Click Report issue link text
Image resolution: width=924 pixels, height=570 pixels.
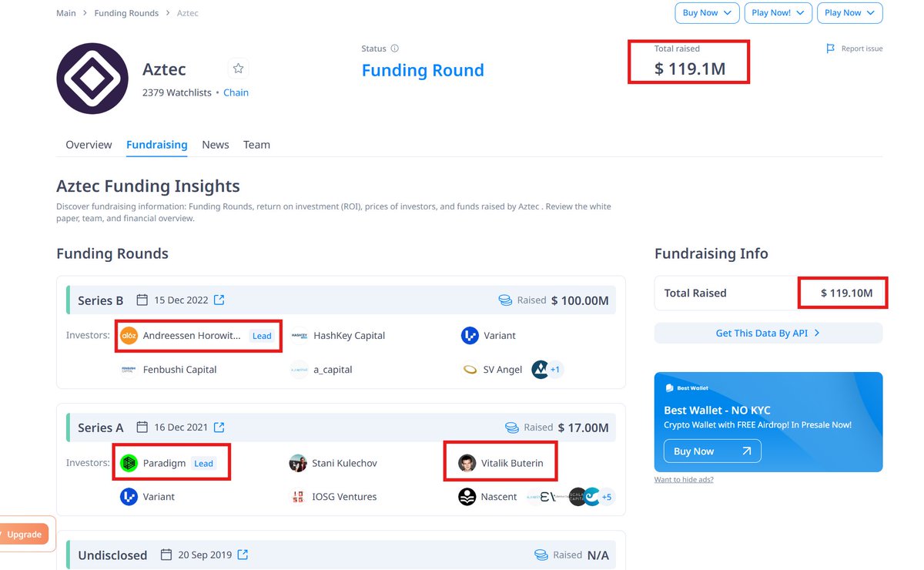[x=862, y=49]
